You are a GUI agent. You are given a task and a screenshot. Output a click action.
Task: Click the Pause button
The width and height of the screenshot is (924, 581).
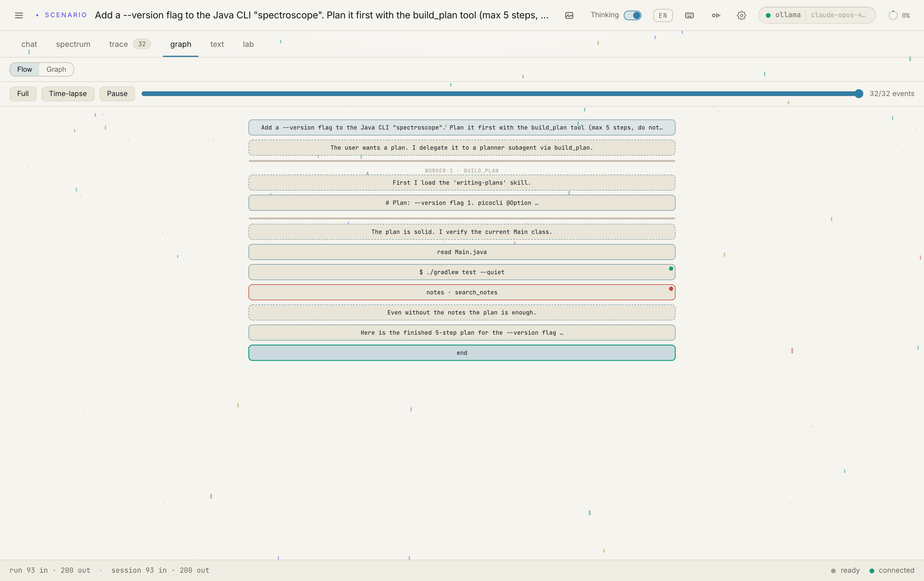tap(117, 94)
